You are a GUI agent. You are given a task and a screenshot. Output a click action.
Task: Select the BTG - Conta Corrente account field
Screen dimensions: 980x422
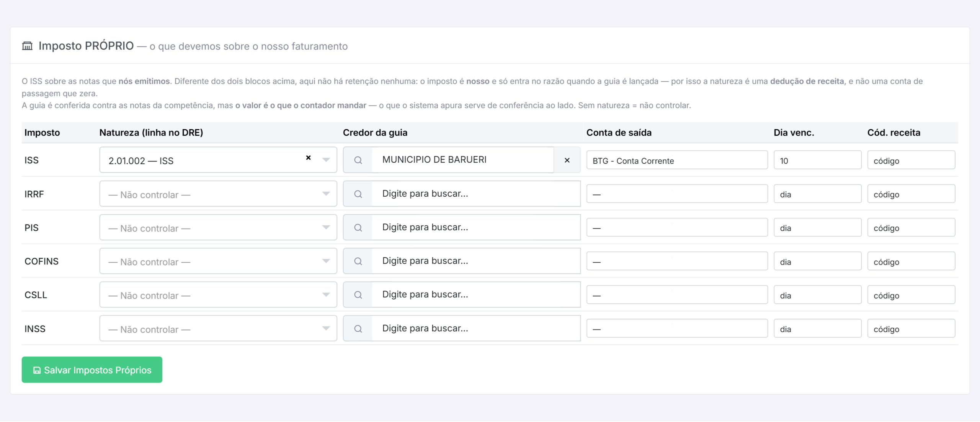pyautogui.click(x=677, y=160)
